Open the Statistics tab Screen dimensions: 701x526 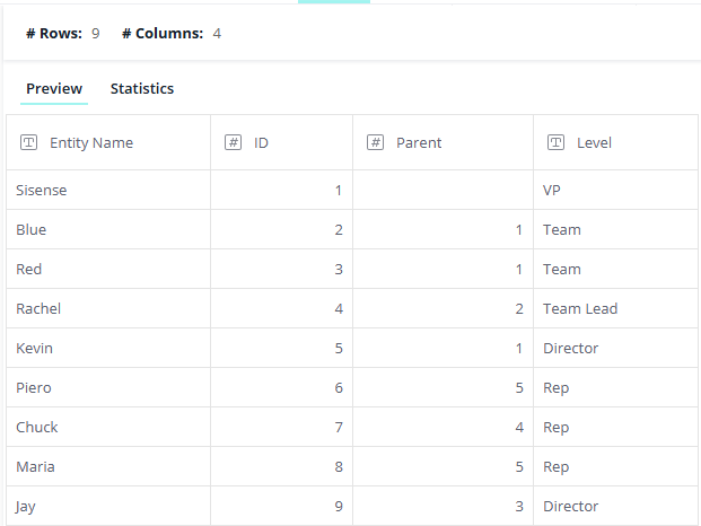(142, 89)
